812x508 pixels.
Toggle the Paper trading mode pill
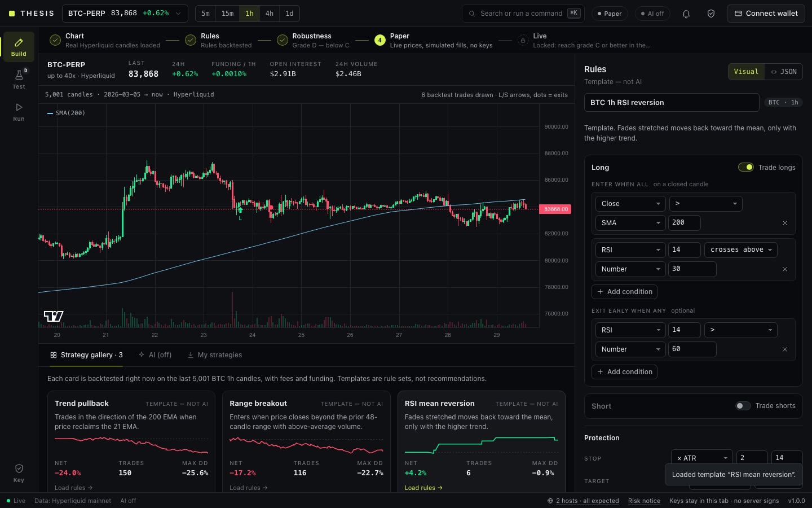[x=610, y=14]
